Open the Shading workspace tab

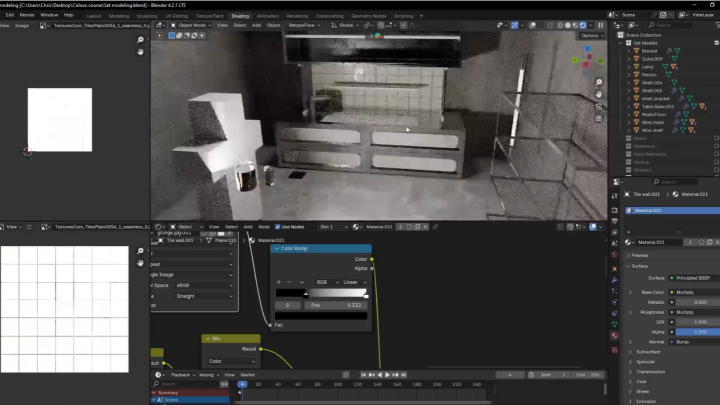pyautogui.click(x=240, y=16)
